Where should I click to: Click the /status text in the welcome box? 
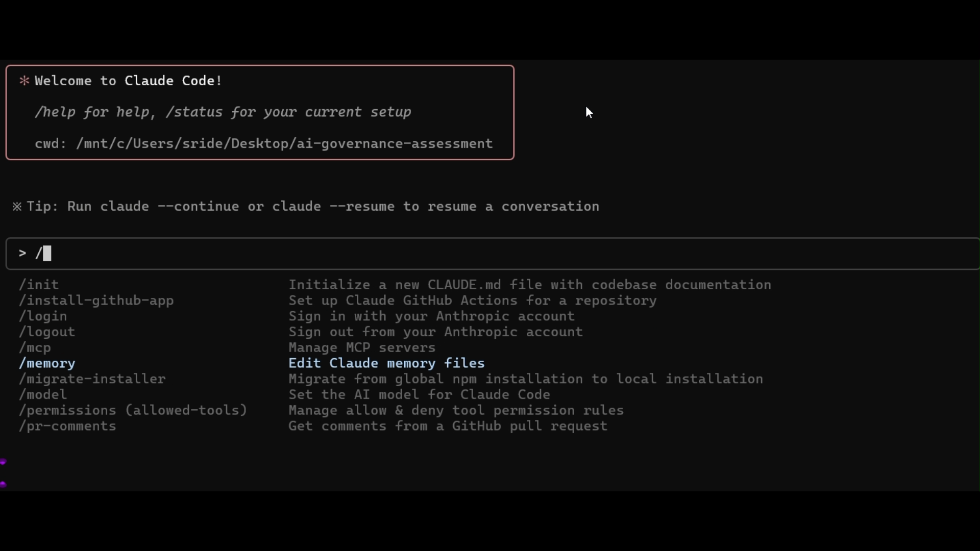[193, 112]
